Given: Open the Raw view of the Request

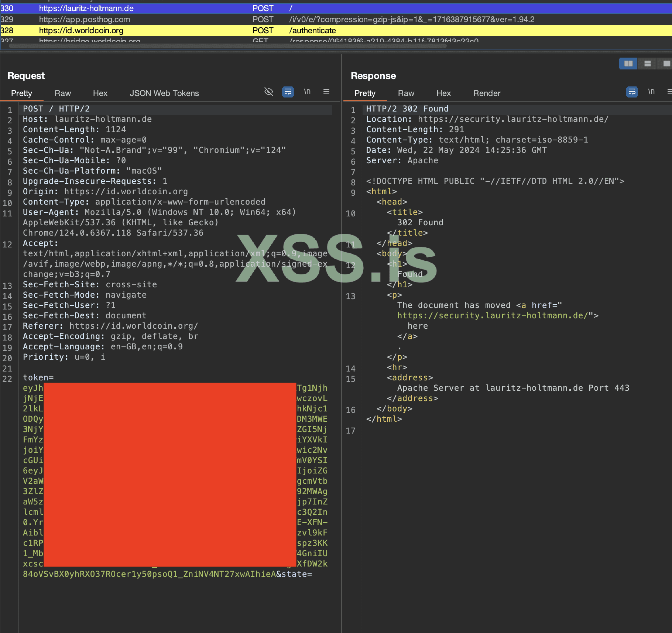Looking at the screenshot, I should pyautogui.click(x=62, y=93).
